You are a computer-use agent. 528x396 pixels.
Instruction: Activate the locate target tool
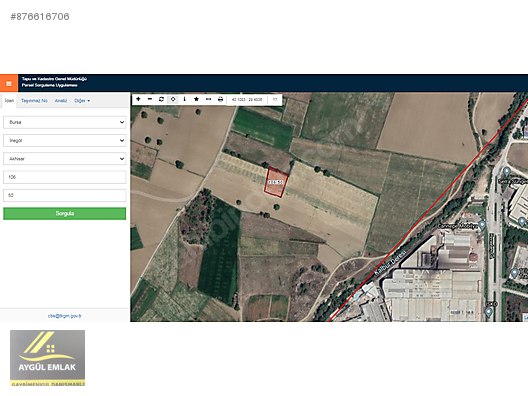(x=173, y=99)
